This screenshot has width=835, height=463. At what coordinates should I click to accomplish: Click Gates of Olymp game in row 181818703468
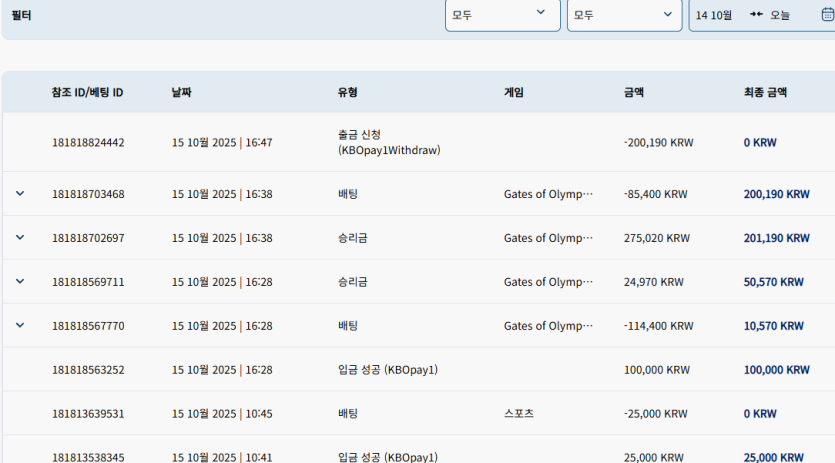pyautogui.click(x=548, y=194)
